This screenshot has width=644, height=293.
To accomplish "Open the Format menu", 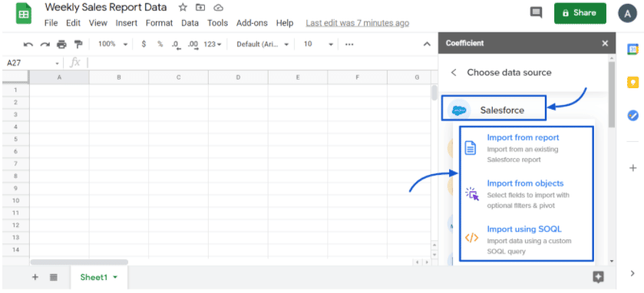I will (160, 23).
